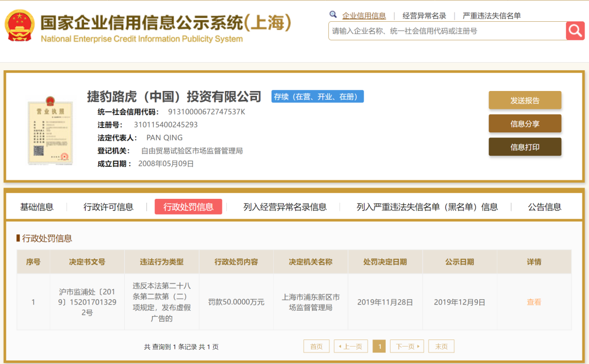Screen dimensions: 589x364
Task: Select the 行政处罚信息 tab
Action: click(x=188, y=207)
